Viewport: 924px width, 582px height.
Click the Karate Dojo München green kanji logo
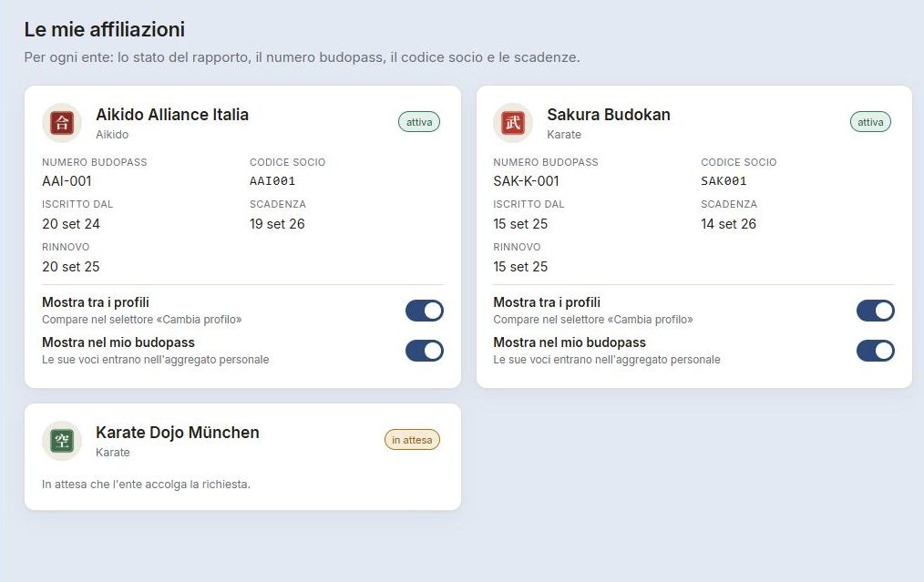(62, 441)
